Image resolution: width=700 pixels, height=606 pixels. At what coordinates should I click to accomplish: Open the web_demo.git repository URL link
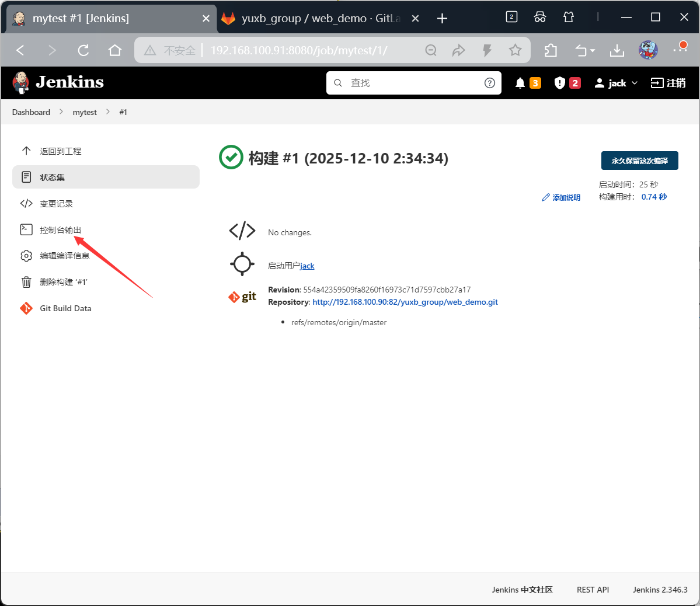click(x=405, y=302)
